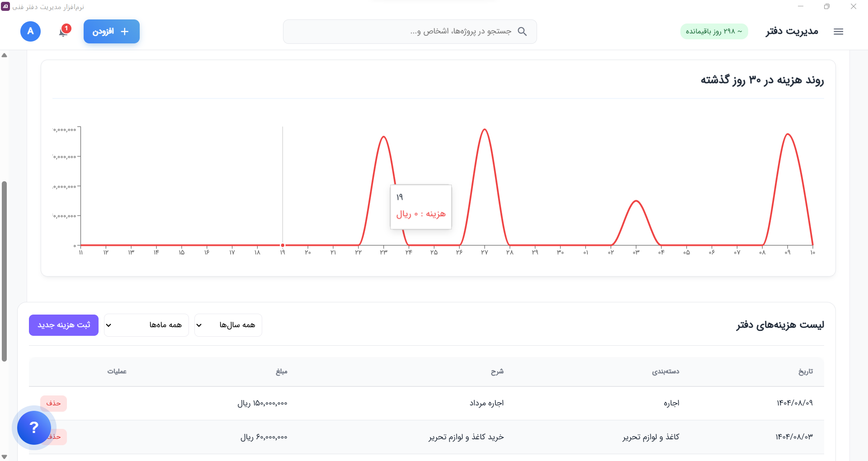Click the search magnifier icon
This screenshot has height=461, width=868.
click(523, 31)
